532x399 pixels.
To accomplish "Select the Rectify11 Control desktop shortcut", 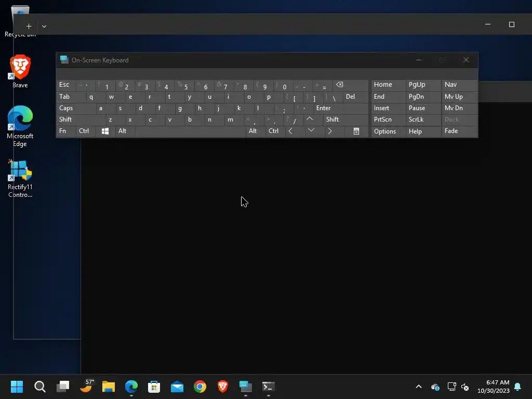I will 20,179.
